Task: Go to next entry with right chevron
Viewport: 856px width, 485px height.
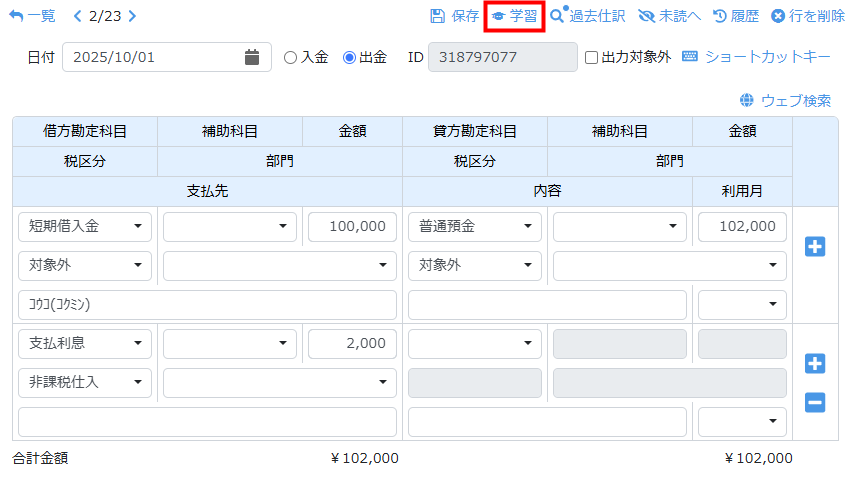Action: 133,16
